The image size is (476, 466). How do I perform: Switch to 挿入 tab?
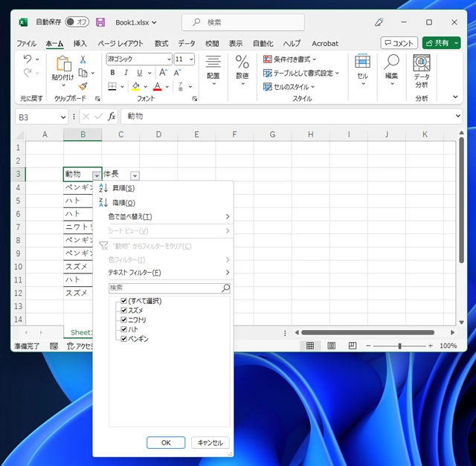[80, 43]
